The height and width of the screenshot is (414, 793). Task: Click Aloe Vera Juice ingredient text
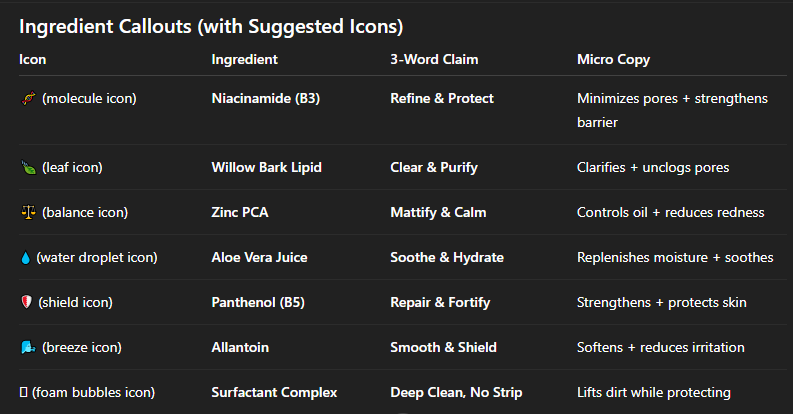[x=259, y=258]
